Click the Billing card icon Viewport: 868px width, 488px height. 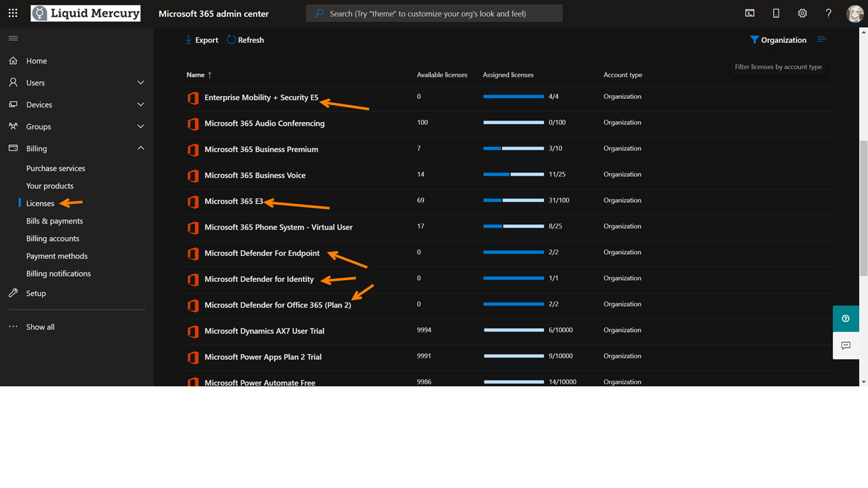point(13,148)
